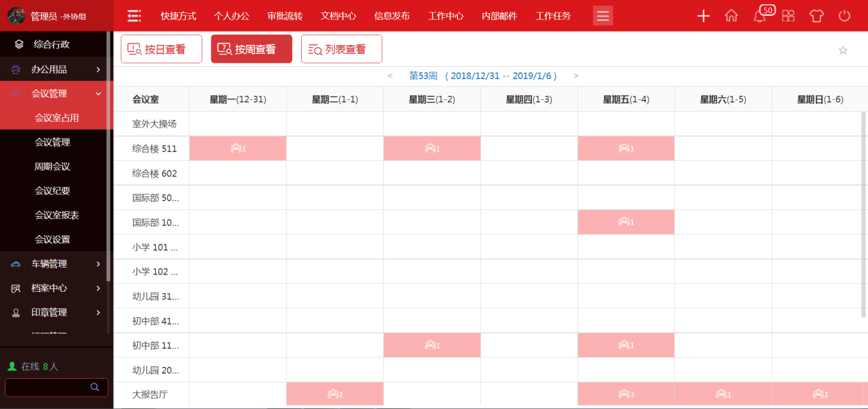Go to next week arrow
The image size is (868, 409).
pos(576,76)
